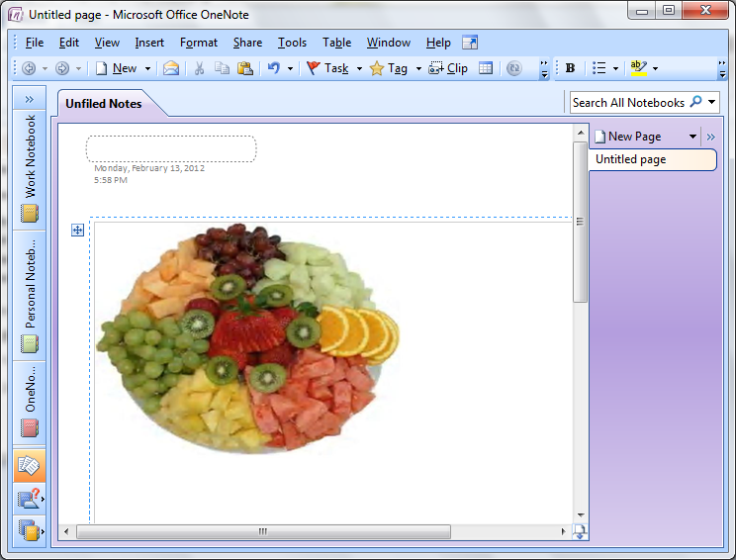Expand standard toolbar options overflow
The height and width of the screenshot is (560, 736).
point(544,68)
